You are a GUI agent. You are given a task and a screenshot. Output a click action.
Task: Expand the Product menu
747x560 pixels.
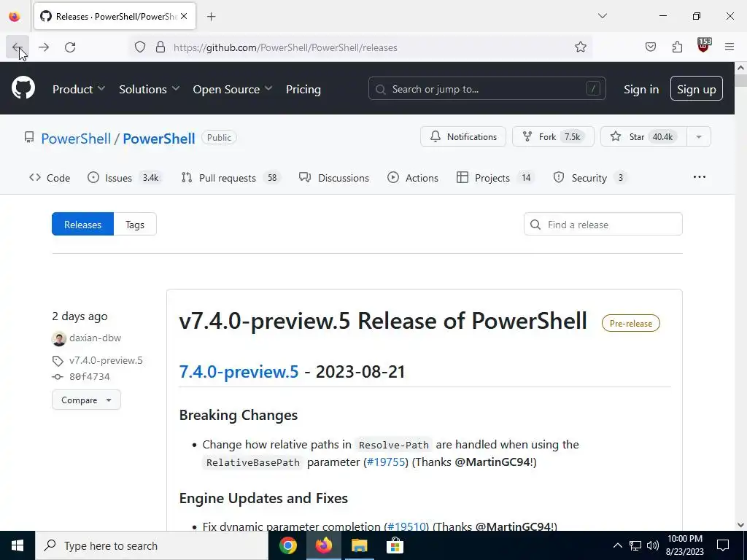tap(79, 89)
